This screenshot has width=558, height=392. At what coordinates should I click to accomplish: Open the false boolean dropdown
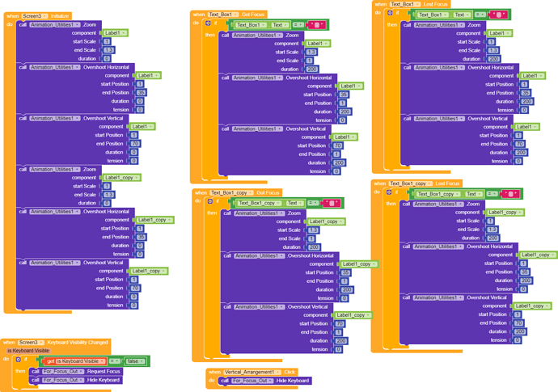[x=135, y=361]
